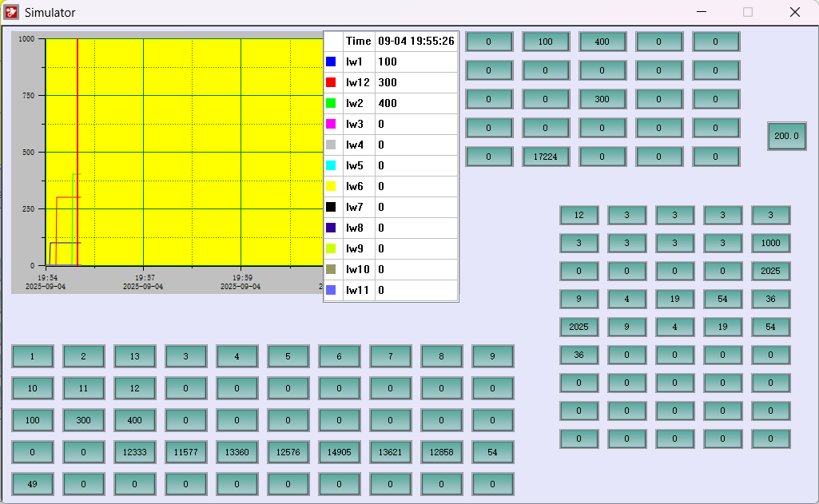The image size is (819, 504).
Task: Click the blue lw1 legend color square
Action: 332,62
